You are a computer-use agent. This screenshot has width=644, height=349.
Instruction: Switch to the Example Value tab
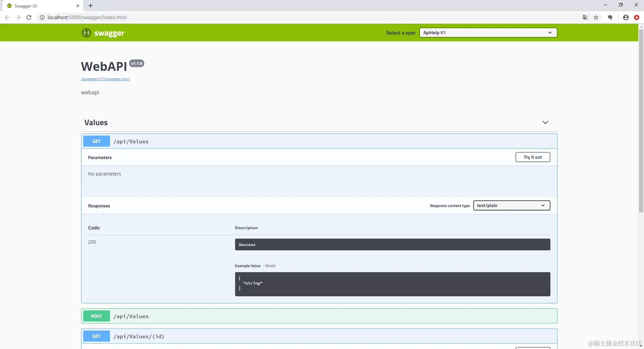tap(248, 266)
